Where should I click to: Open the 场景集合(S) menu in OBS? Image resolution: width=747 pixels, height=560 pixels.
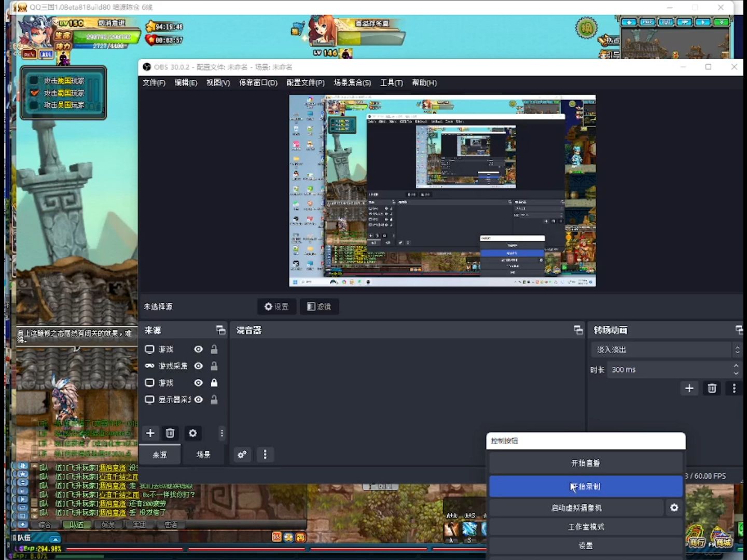[353, 83]
